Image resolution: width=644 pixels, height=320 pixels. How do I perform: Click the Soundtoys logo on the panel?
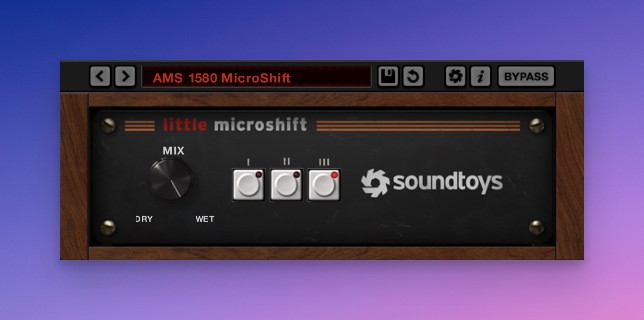coord(432,182)
